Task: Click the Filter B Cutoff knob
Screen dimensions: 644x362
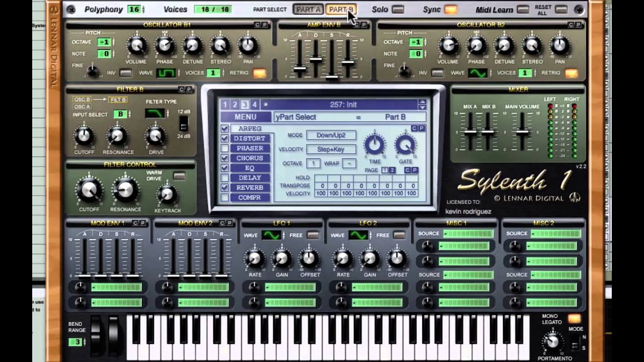Action: click(84, 136)
